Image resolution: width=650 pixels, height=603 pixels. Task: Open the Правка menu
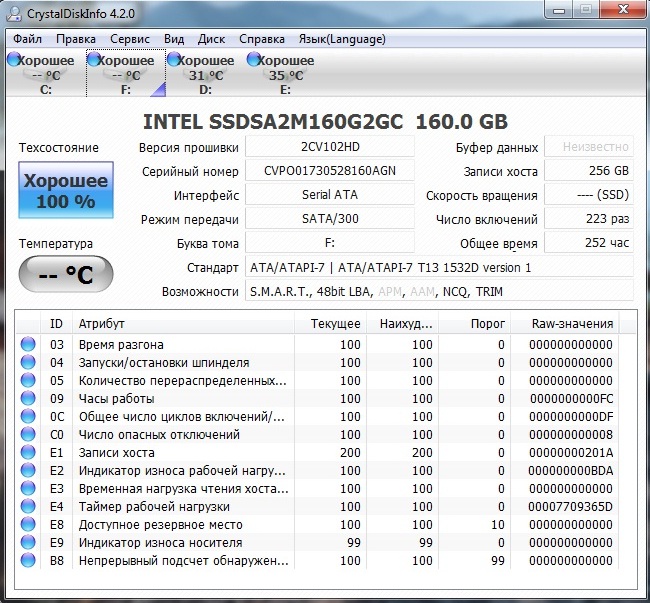point(76,39)
